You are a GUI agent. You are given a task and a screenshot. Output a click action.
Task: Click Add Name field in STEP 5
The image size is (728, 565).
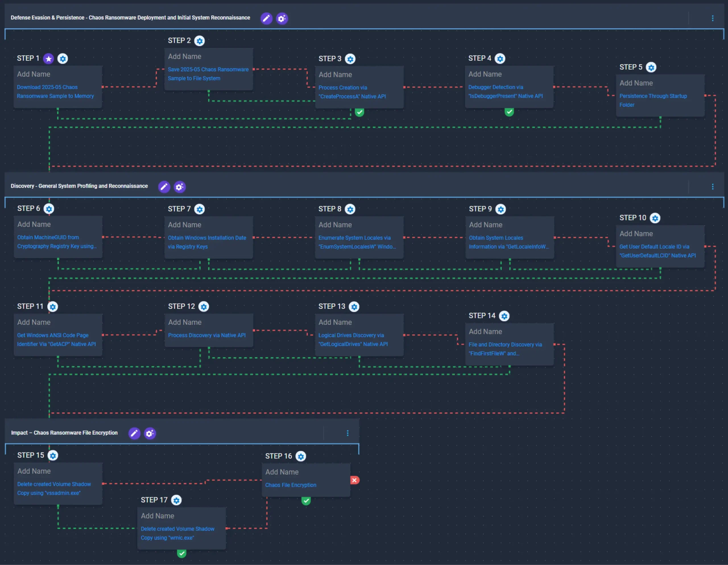point(636,83)
